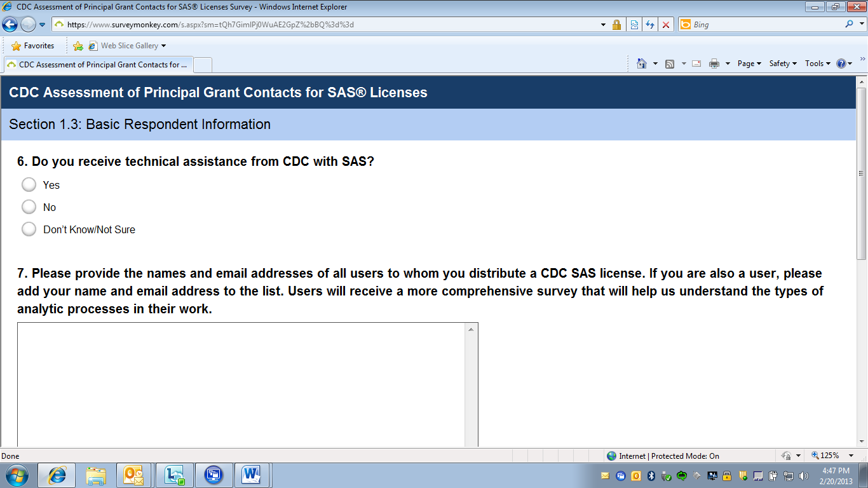Expand the Home button dropdown arrow

pyautogui.click(x=655, y=64)
